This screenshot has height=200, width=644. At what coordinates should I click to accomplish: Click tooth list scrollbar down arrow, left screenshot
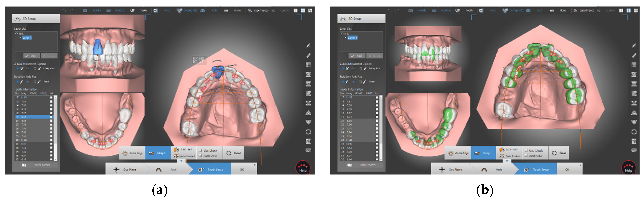coord(55,159)
